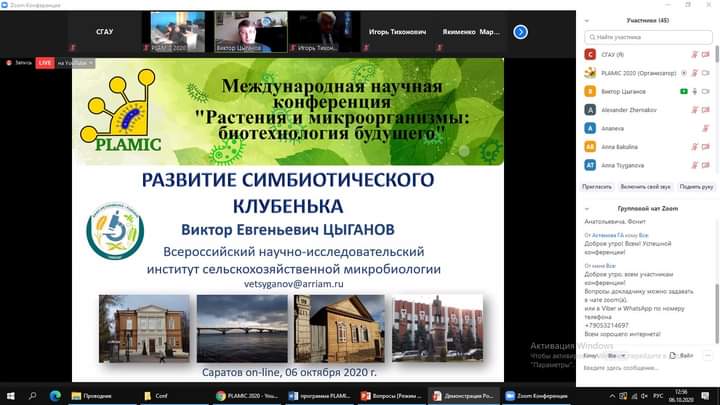
Task: Click the chat message input field
Action: [x=647, y=368]
